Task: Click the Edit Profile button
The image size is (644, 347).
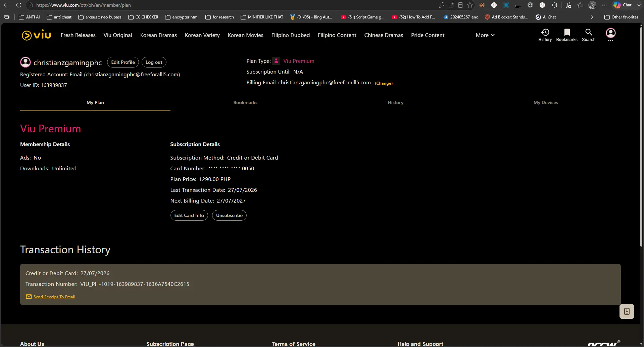Action: (x=123, y=62)
